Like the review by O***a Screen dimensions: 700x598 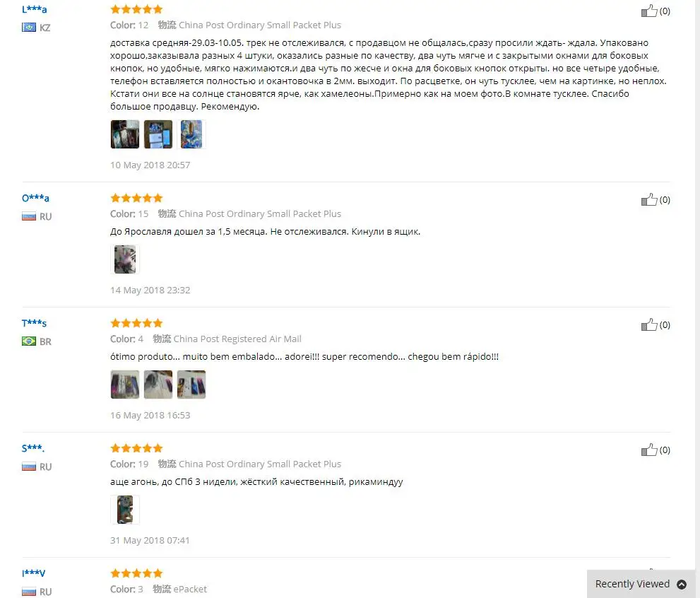click(649, 199)
